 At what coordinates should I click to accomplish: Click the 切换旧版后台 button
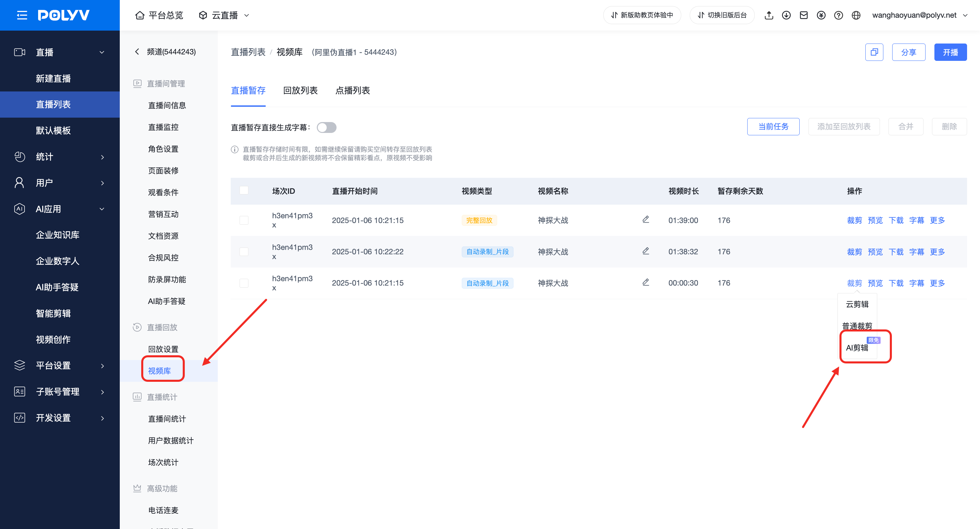click(x=722, y=15)
